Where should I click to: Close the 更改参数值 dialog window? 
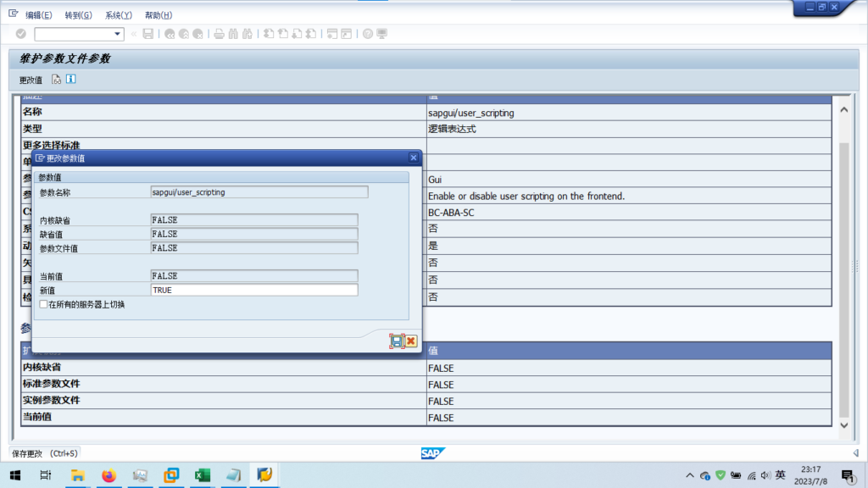(x=414, y=158)
